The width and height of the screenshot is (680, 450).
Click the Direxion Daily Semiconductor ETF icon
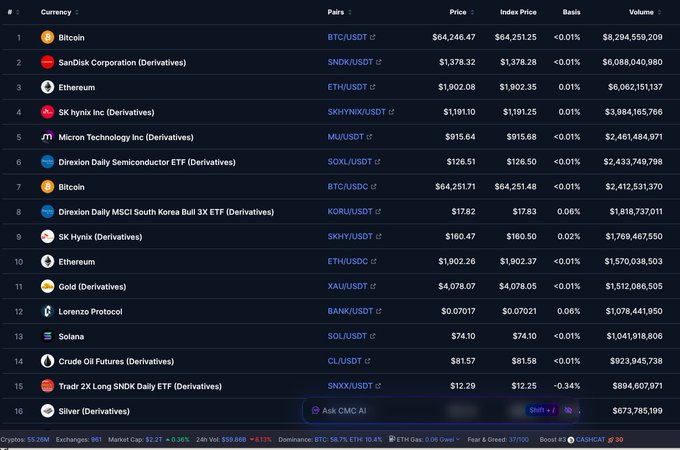(x=47, y=162)
